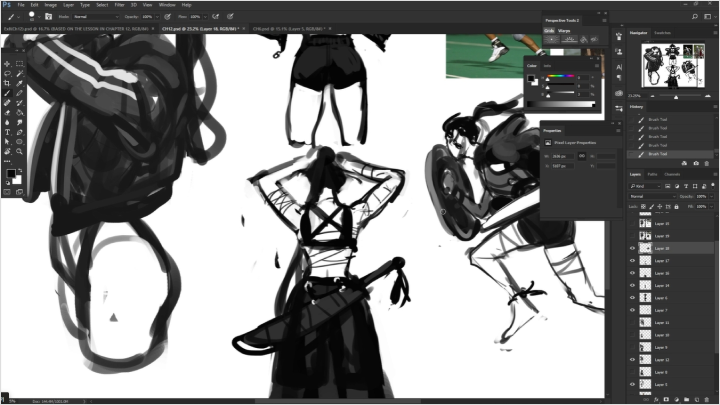Open the brush preset picker arrow
The width and height of the screenshot is (720, 405).
click(x=39, y=17)
